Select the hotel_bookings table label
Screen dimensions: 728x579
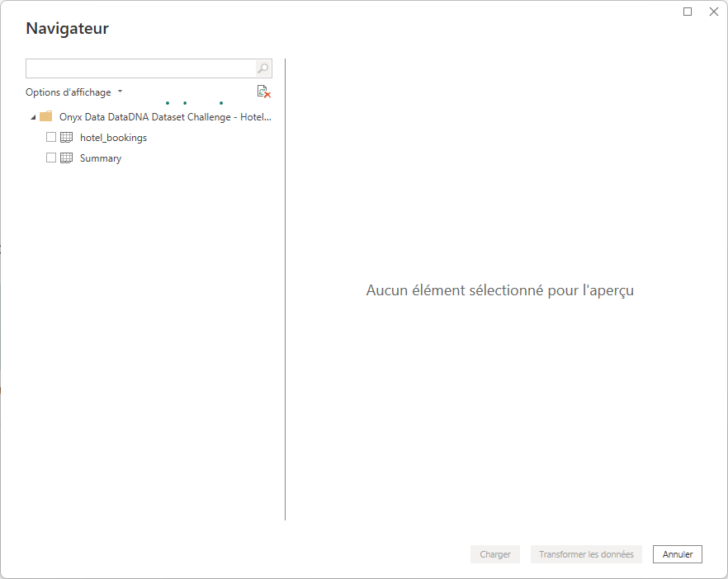click(x=113, y=137)
